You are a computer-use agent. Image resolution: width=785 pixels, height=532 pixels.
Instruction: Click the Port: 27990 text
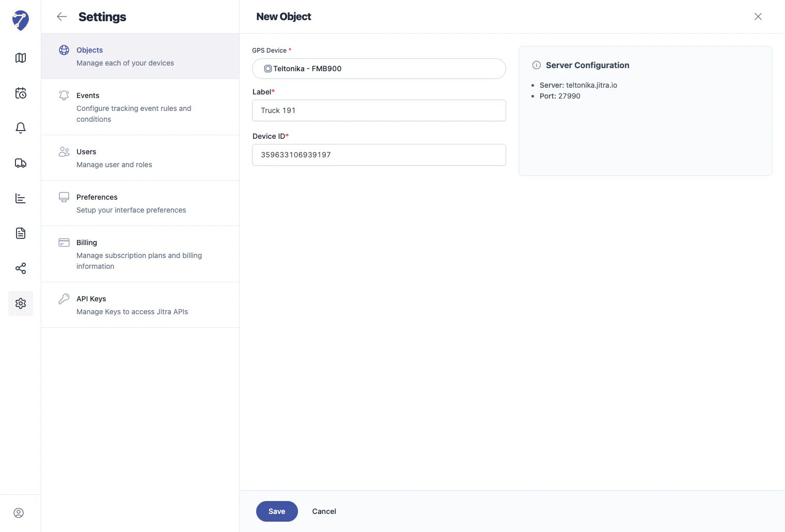(560, 96)
